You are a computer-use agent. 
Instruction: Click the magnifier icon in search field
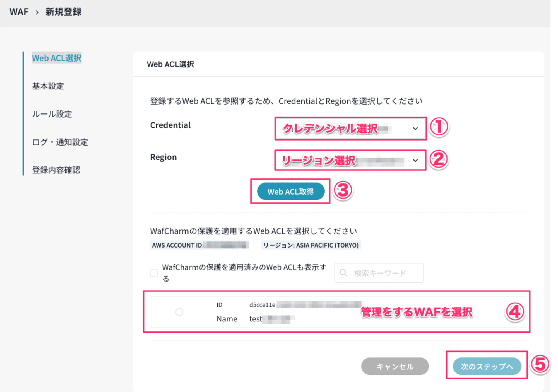coord(343,273)
